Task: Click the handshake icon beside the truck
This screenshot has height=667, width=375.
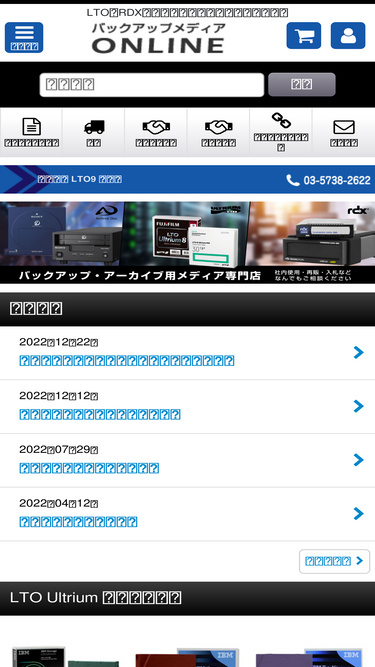Action: coord(156,126)
